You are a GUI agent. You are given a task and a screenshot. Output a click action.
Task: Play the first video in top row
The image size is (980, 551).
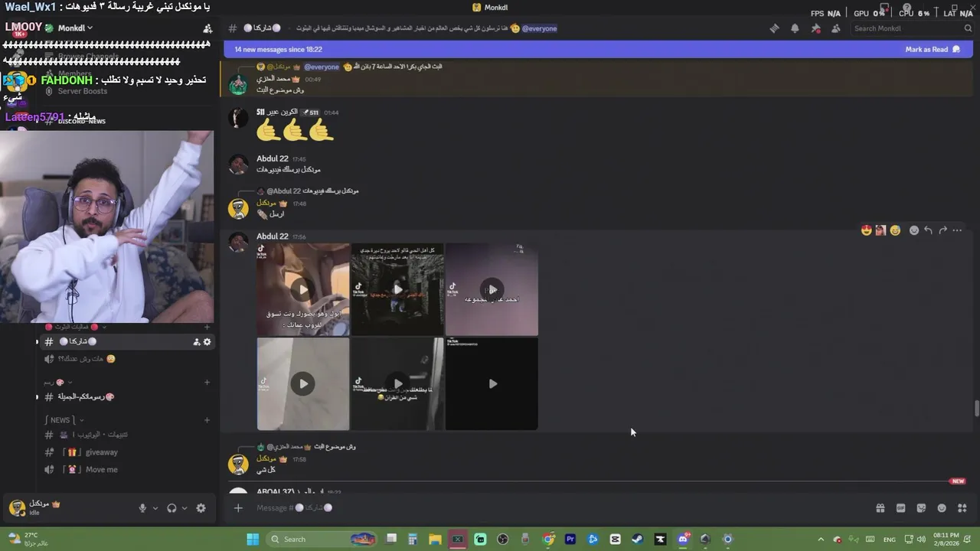[303, 289]
